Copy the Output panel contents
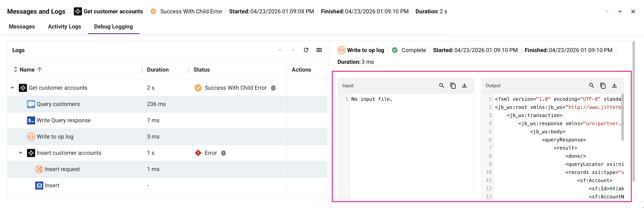Screen dimensions: 644x208 [x=603, y=85]
